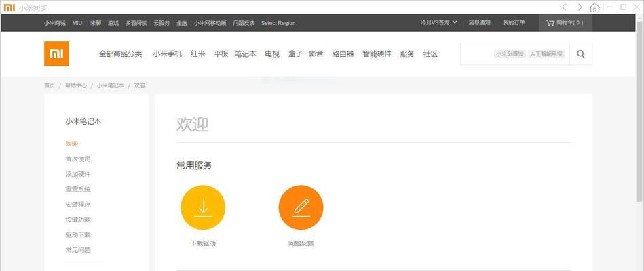Go back with the left arrow icon
This screenshot has width=644, height=271.
coord(564,7)
